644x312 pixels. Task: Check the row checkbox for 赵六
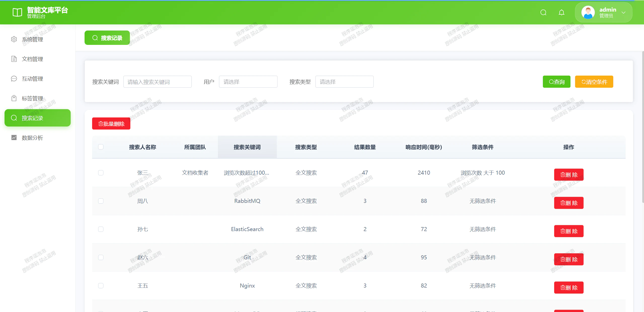tap(101, 257)
